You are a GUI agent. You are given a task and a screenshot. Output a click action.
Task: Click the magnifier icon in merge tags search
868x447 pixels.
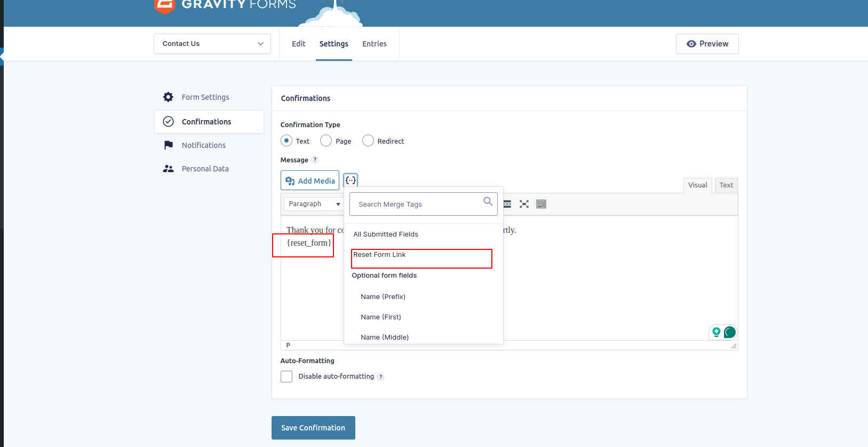coord(488,201)
